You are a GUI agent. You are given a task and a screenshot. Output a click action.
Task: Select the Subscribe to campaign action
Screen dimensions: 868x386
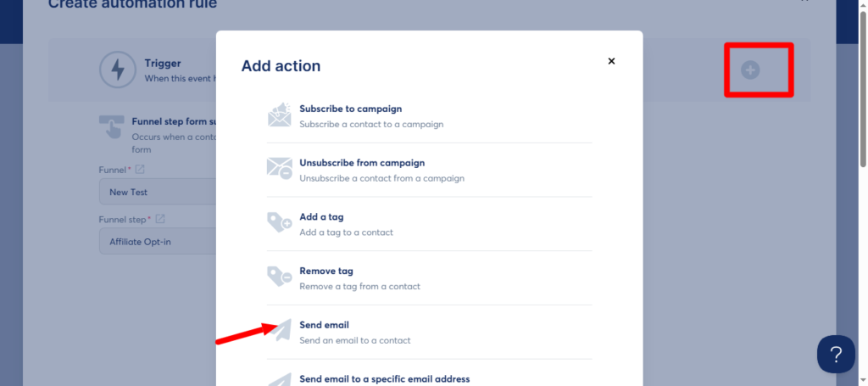pos(429,115)
